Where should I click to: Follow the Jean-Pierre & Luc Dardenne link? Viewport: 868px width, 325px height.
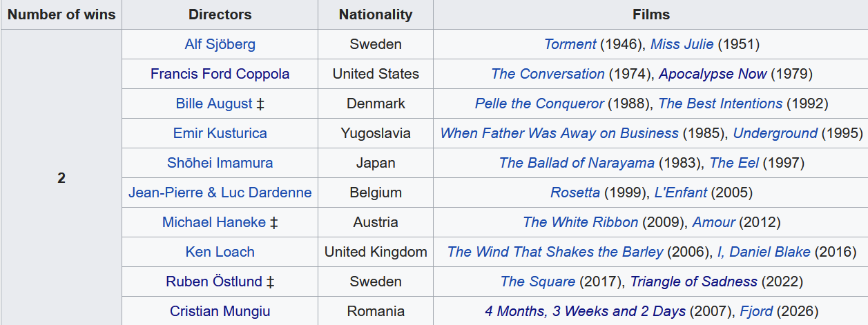[220, 193]
